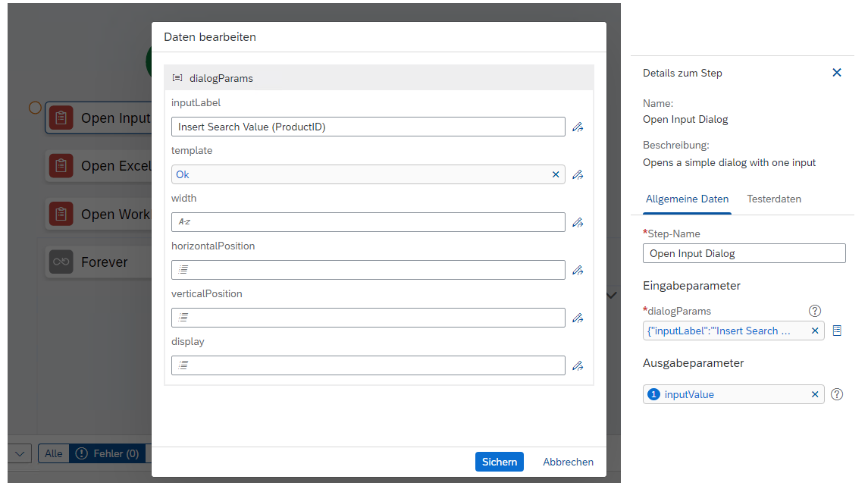Select the Open Excel step in workflow
This screenshot has height=489, width=868.
tap(99, 165)
